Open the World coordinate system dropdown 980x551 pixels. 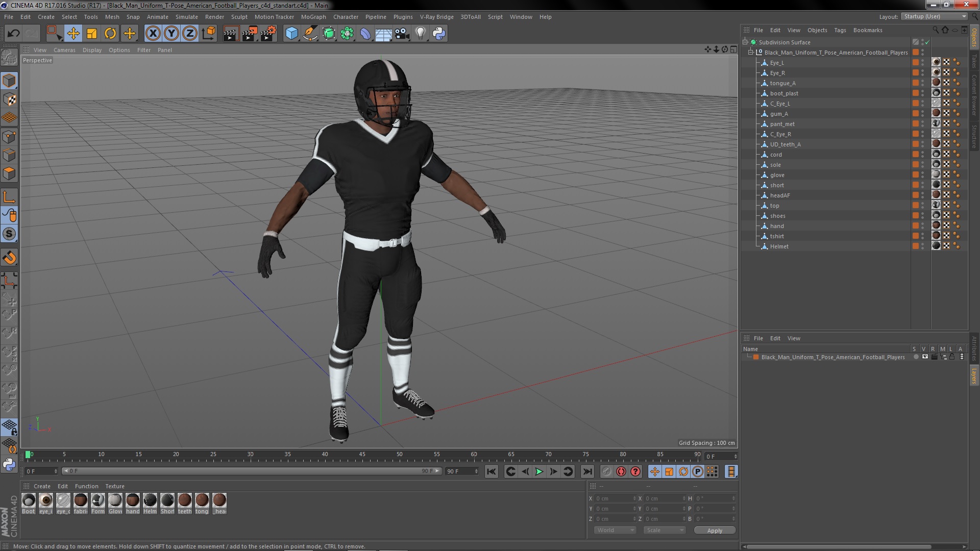615,530
